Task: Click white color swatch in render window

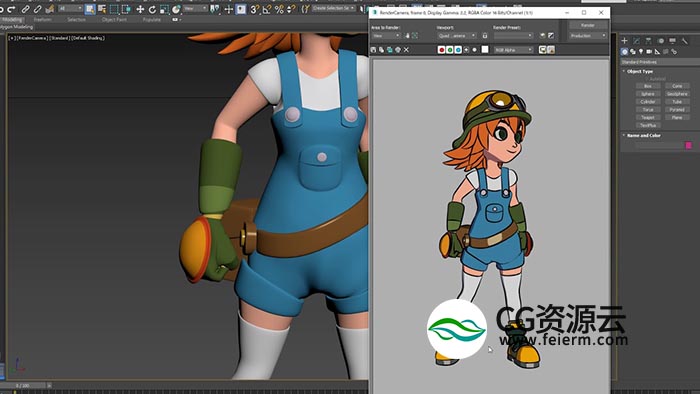Action: pyautogui.click(x=485, y=50)
